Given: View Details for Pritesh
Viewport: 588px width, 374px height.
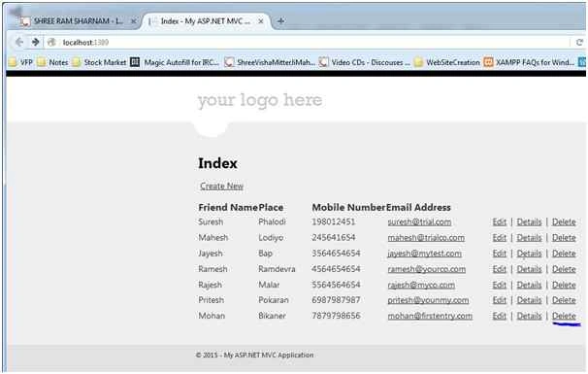Looking at the screenshot, I should pos(529,300).
